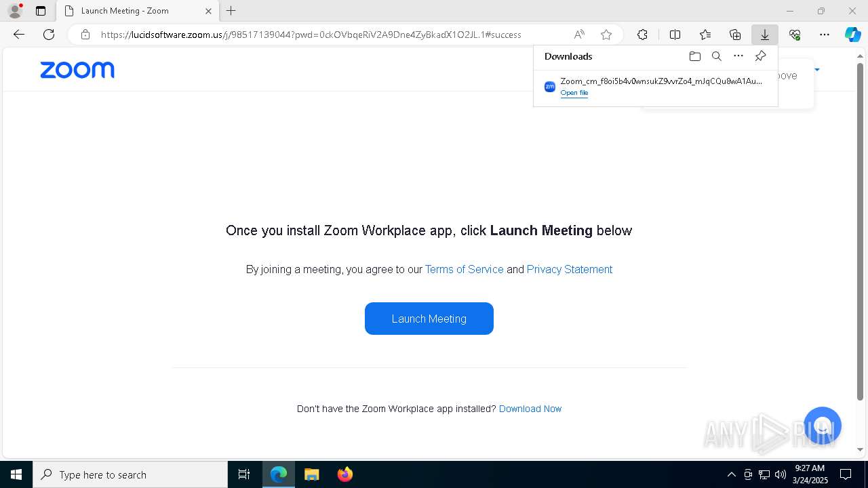Click the Download Now link
Viewport: 868px width, 488px height.
click(x=530, y=409)
